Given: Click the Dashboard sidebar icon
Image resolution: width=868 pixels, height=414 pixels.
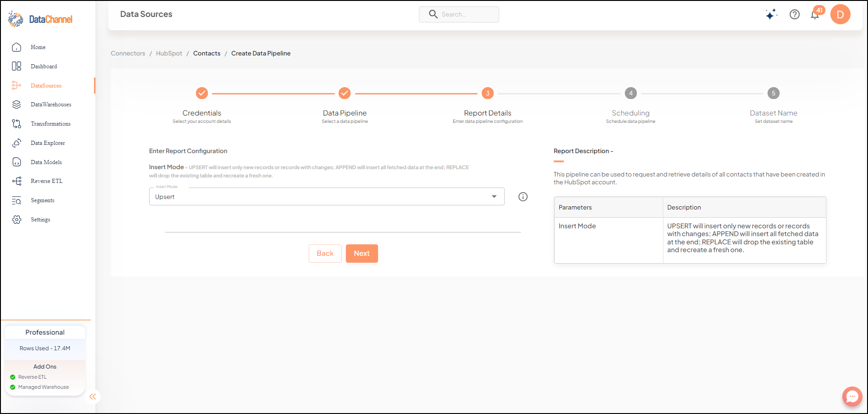Looking at the screenshot, I should pos(17,66).
